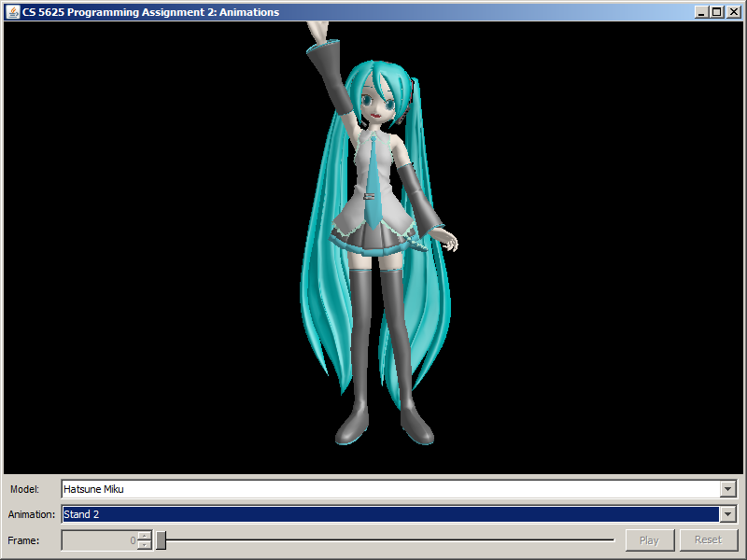This screenshot has height=560, width=747.
Task: Click the Frame number input field
Action: pyautogui.click(x=99, y=540)
